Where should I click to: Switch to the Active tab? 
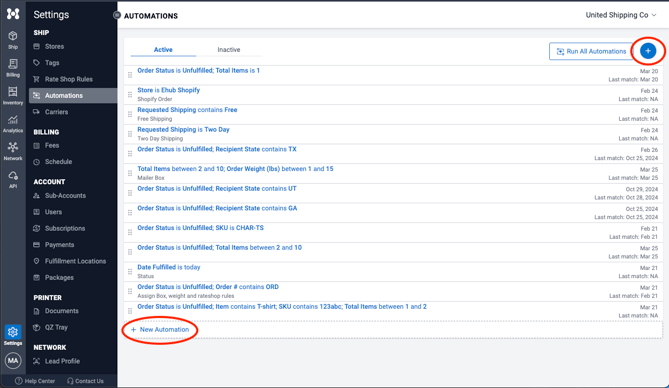point(163,50)
